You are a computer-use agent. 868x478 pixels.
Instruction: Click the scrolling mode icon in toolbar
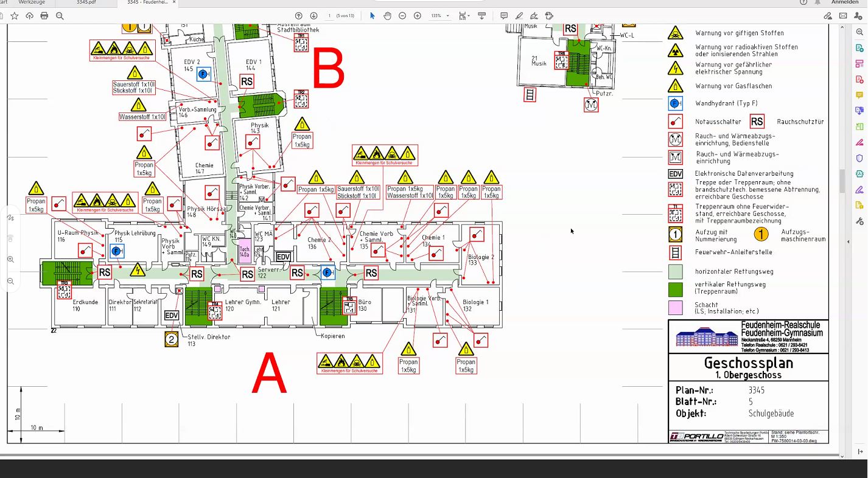(482, 16)
